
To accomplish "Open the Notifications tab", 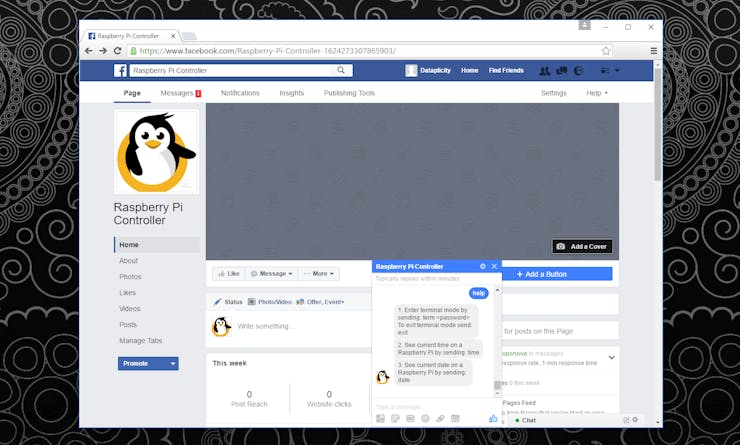I will (240, 93).
